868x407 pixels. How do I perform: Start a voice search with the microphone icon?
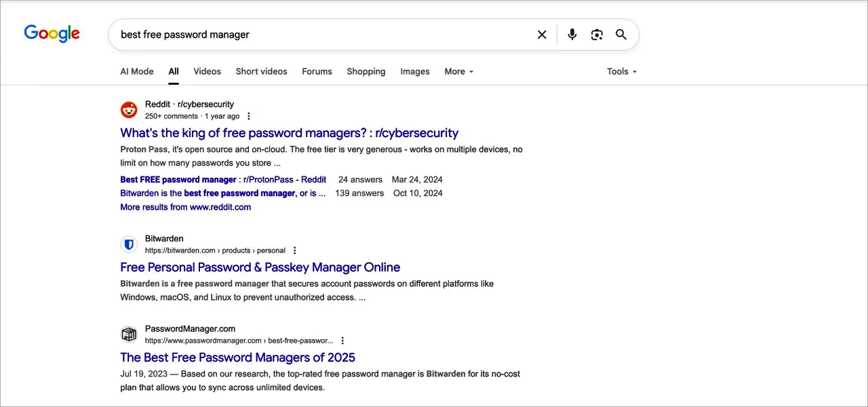tap(572, 35)
